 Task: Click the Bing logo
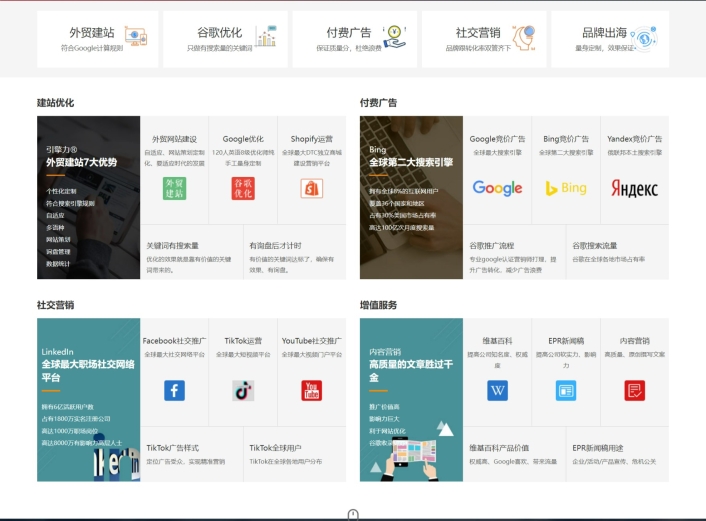(x=566, y=188)
